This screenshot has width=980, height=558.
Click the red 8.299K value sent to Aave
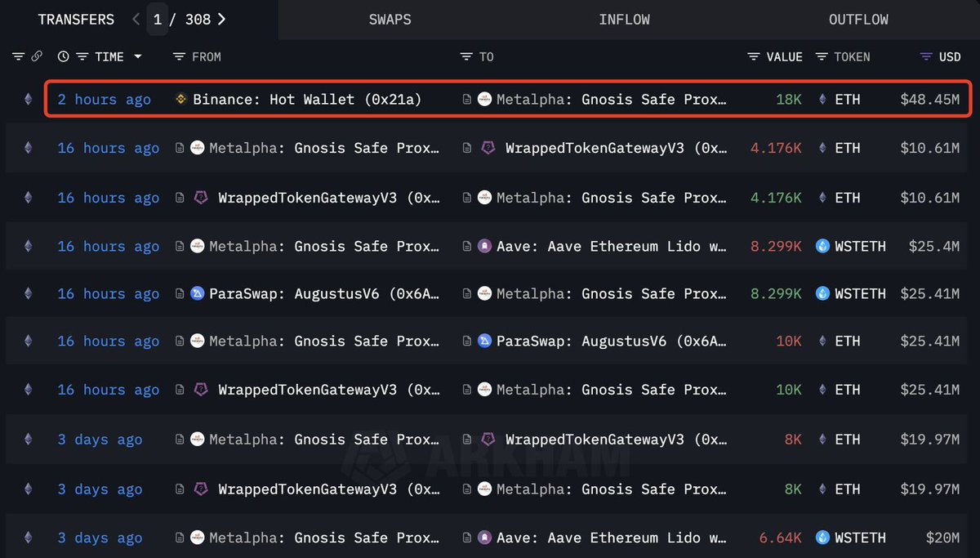pyautogui.click(x=776, y=246)
